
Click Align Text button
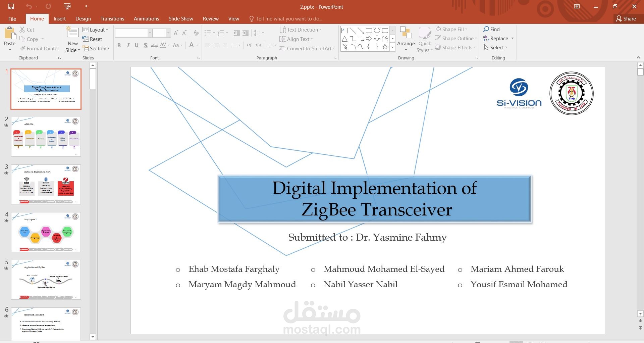tap(296, 39)
